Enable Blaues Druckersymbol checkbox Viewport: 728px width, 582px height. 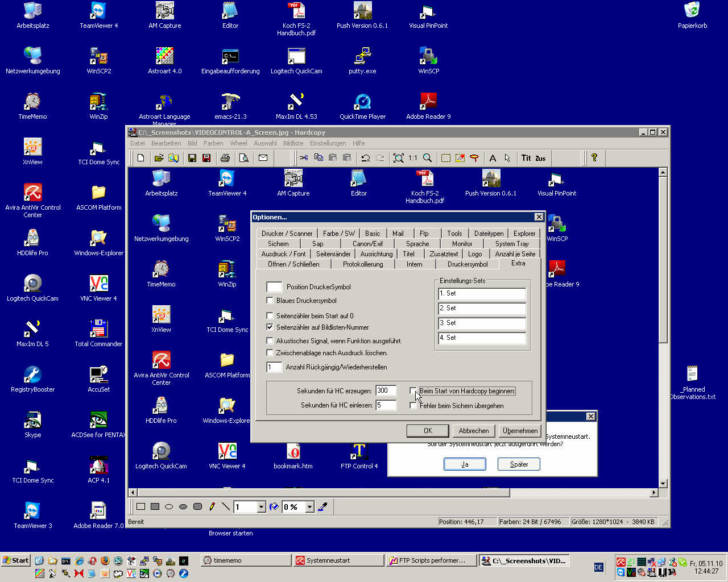click(270, 300)
